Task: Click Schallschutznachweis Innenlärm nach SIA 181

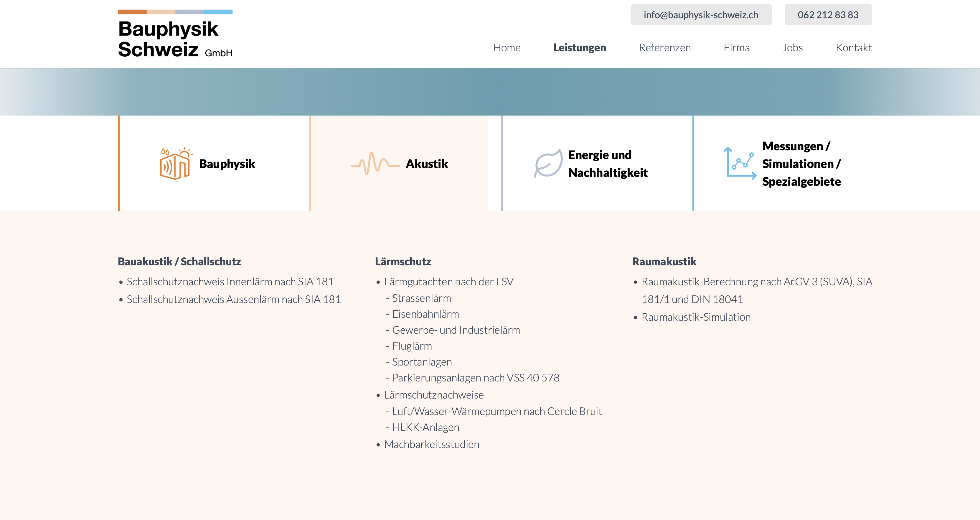Action: (x=230, y=282)
